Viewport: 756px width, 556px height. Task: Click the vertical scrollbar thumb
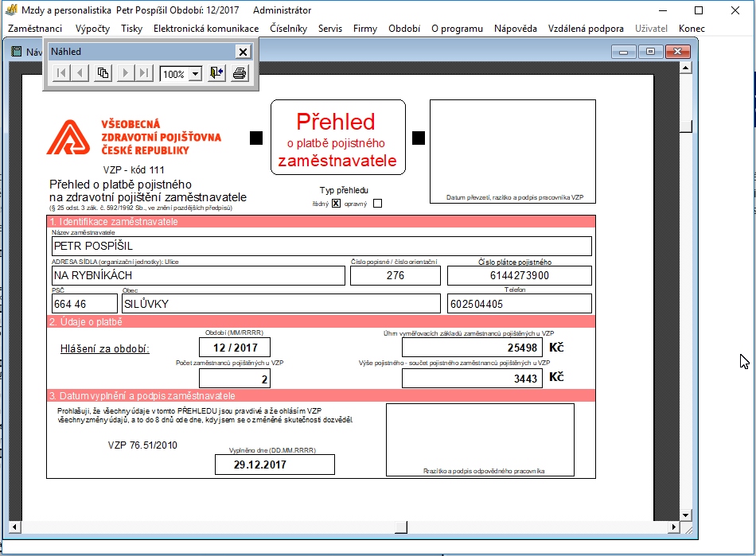686,126
